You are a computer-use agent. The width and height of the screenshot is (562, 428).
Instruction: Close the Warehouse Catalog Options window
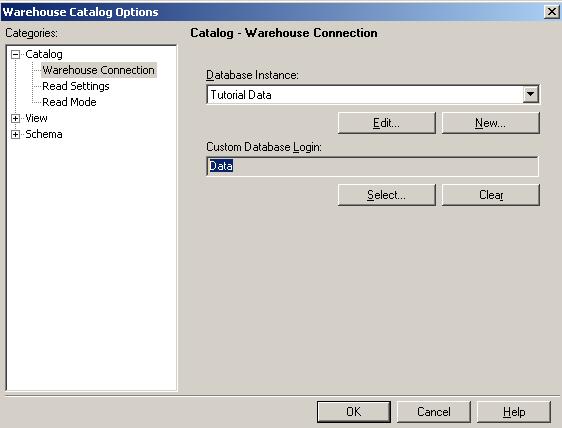pos(552,12)
